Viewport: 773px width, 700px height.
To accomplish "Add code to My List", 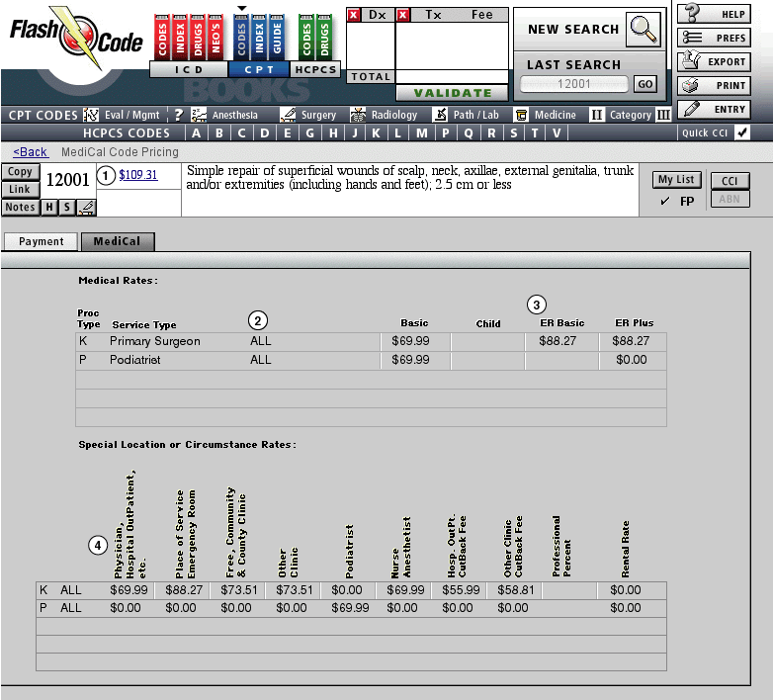I will click(676, 179).
